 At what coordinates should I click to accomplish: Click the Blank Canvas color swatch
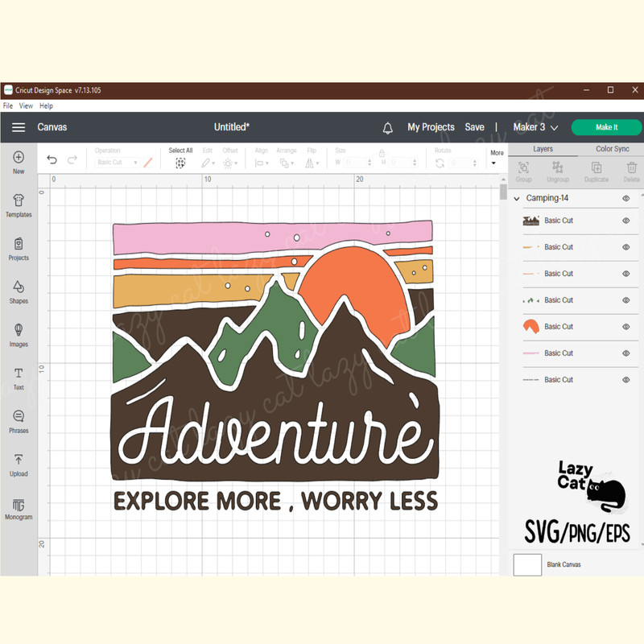click(x=527, y=564)
